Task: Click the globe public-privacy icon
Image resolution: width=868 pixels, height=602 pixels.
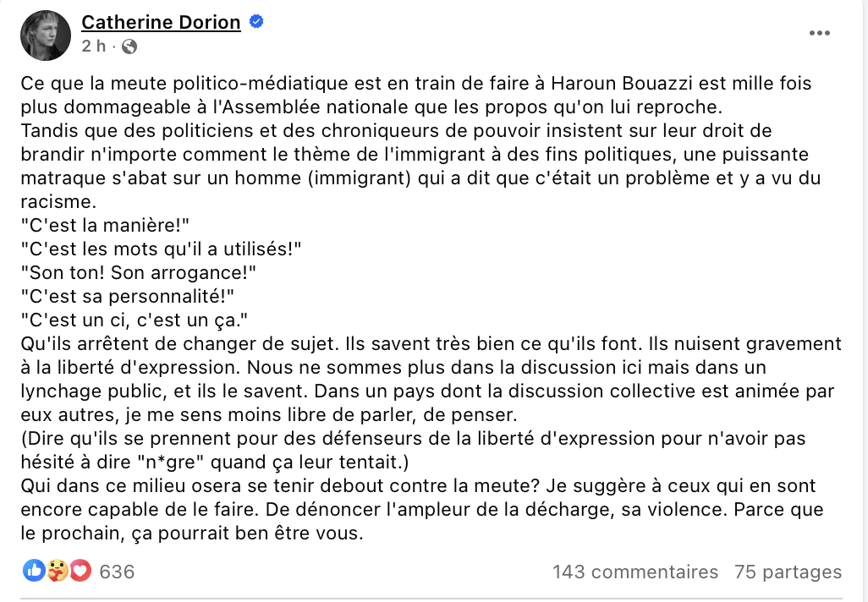Action: [129, 47]
